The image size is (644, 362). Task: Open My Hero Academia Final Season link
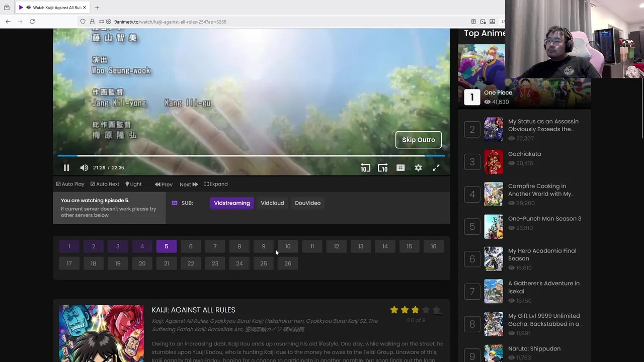pos(542,255)
